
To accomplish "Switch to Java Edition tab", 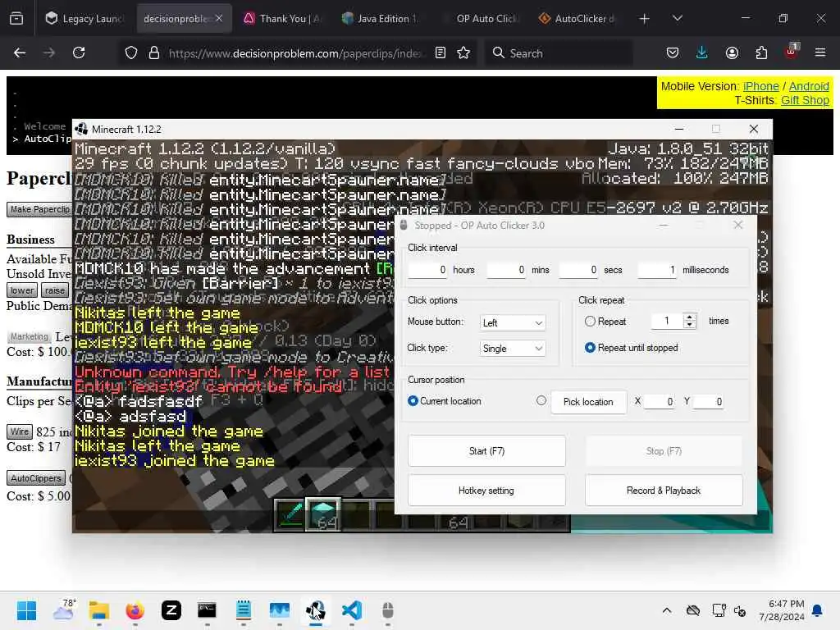I will [x=380, y=19].
